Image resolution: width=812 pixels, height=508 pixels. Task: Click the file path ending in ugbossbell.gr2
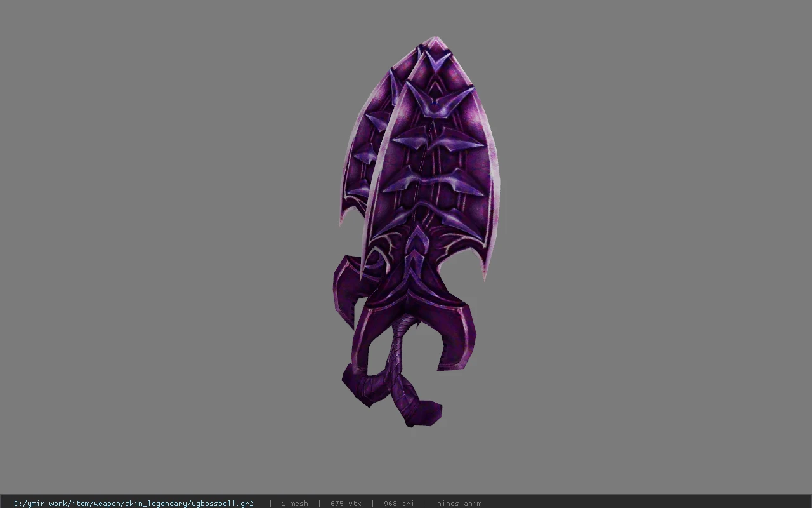[x=134, y=504]
